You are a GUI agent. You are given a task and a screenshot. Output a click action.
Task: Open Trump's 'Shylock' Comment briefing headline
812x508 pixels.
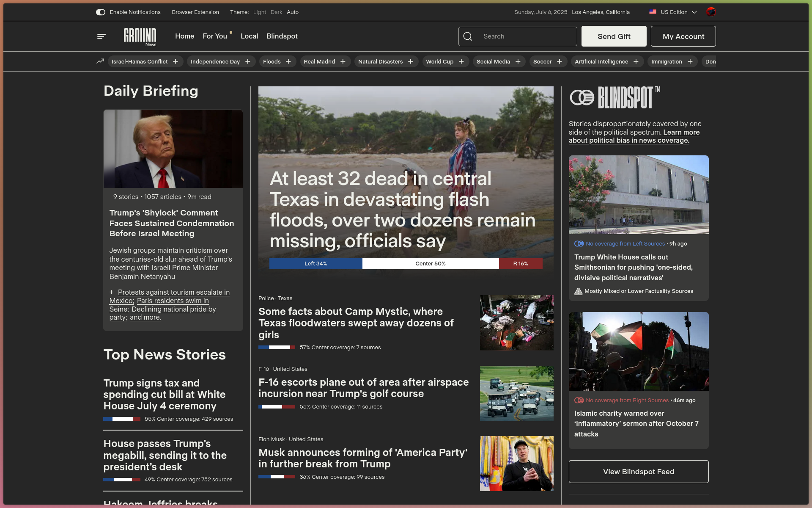pos(172,224)
